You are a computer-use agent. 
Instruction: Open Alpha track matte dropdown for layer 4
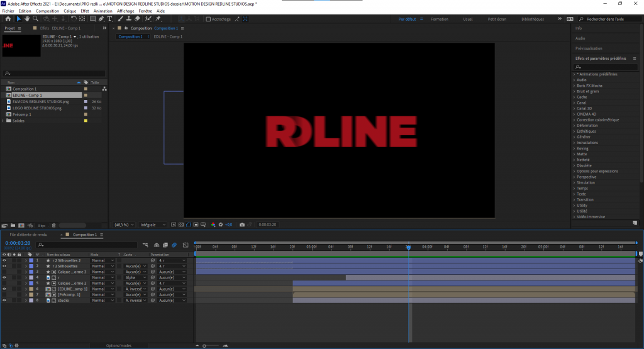pos(136,277)
